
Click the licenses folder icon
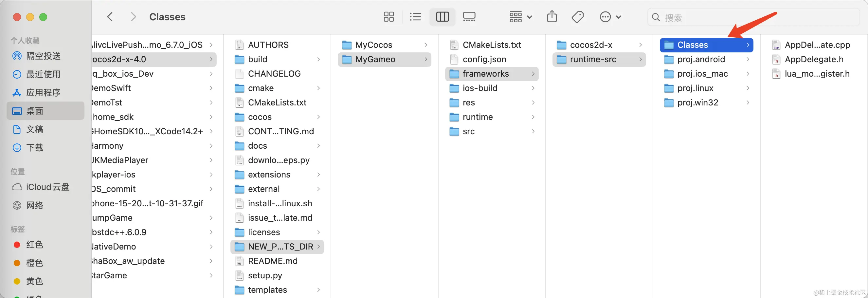pos(239,233)
